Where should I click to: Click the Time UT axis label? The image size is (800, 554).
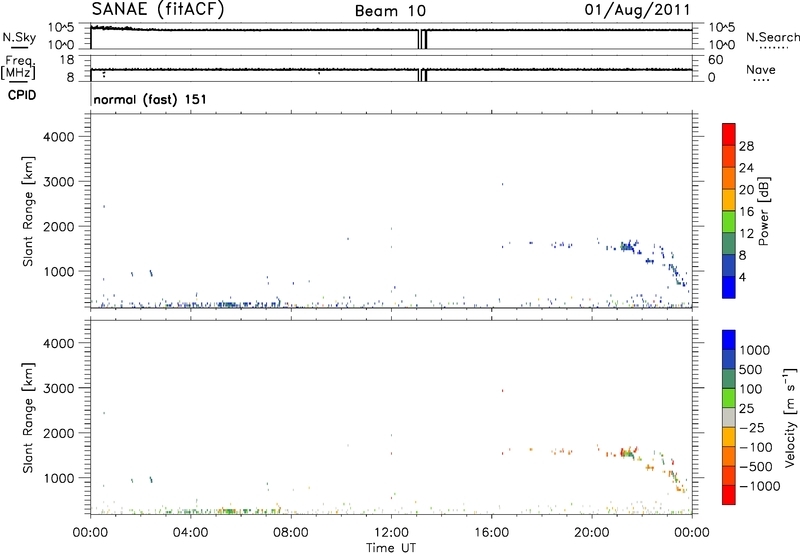[x=391, y=548]
